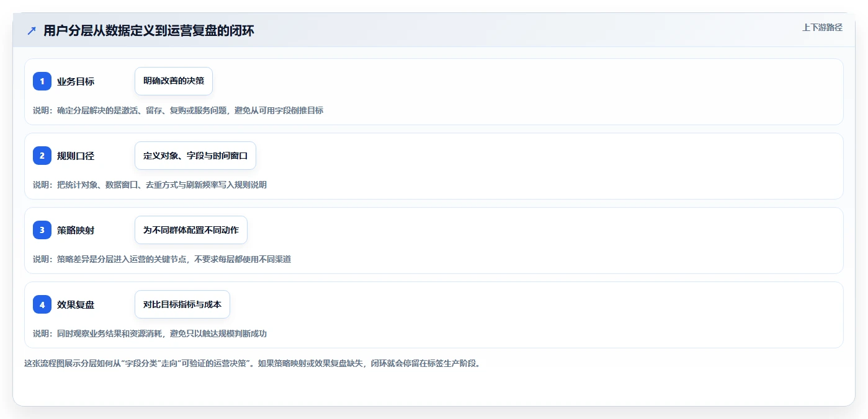Click the 效果复盘 step label
Screen dimensions: 868x419
tap(76, 304)
